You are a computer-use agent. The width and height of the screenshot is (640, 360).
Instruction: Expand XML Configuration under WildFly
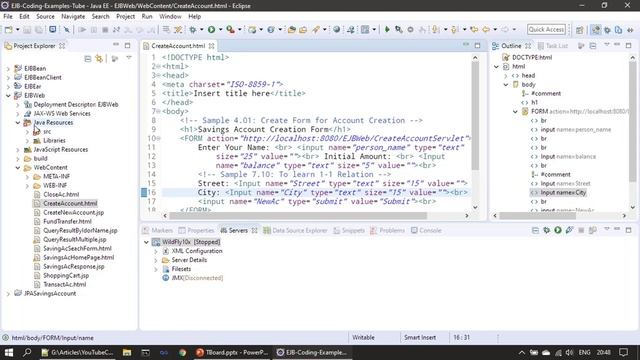point(156,251)
